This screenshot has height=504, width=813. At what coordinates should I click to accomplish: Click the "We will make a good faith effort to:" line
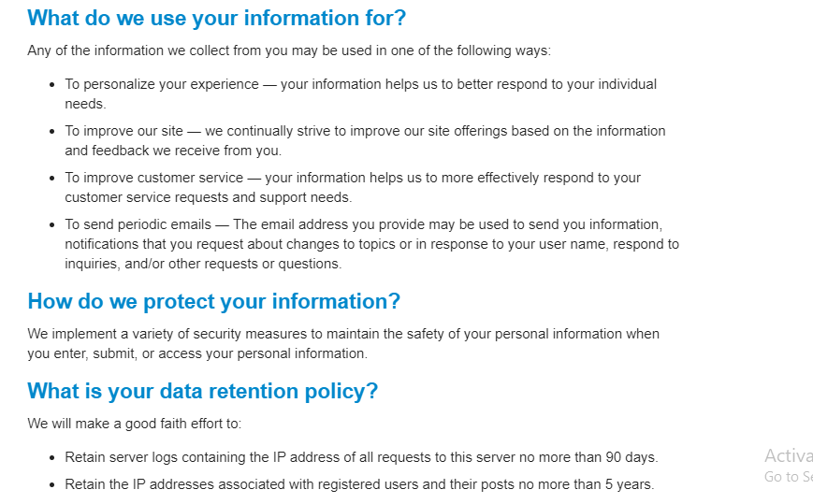(x=135, y=424)
